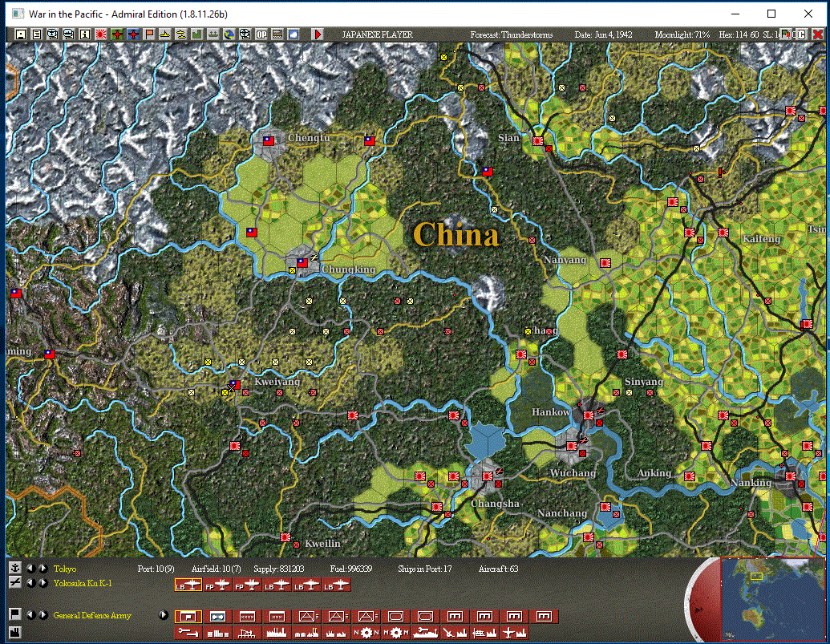Select the red plane on blue background icon
830x644 pixels.
[x=133, y=34]
